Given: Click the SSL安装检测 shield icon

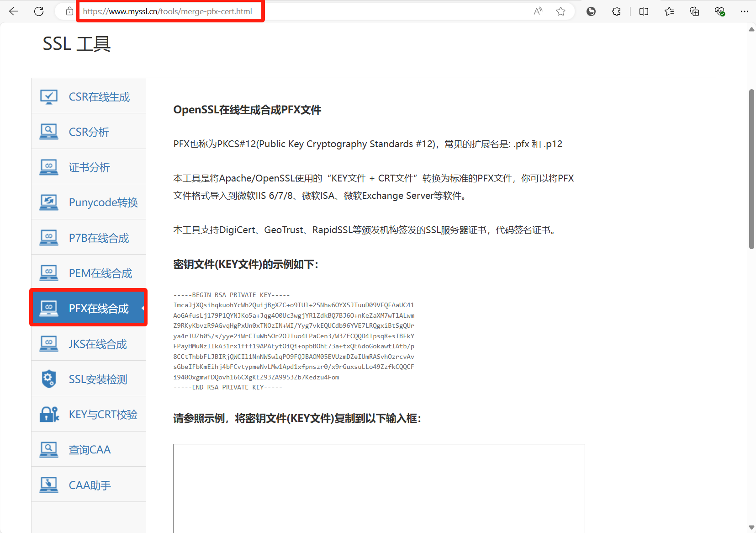Looking at the screenshot, I should pyautogui.click(x=49, y=379).
